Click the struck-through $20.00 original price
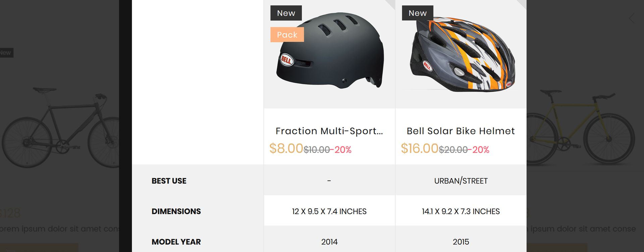Screen dimensions: 644x252 453,150
